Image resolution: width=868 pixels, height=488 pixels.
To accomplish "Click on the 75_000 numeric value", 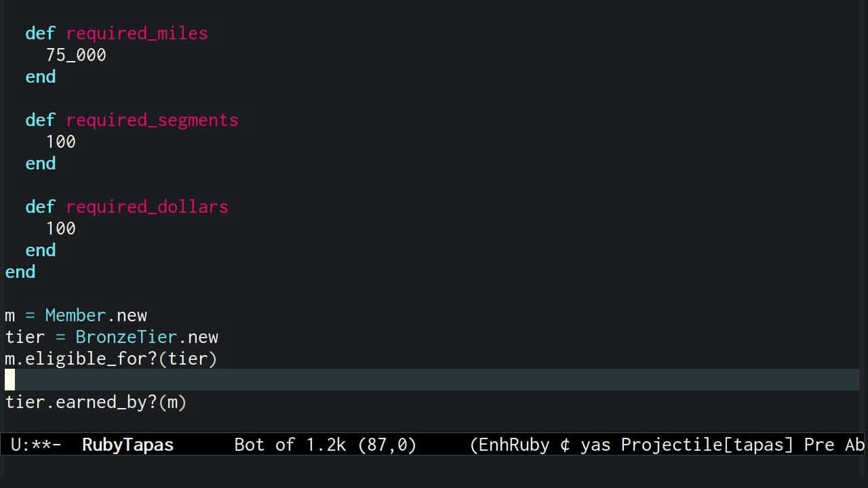I will point(76,55).
